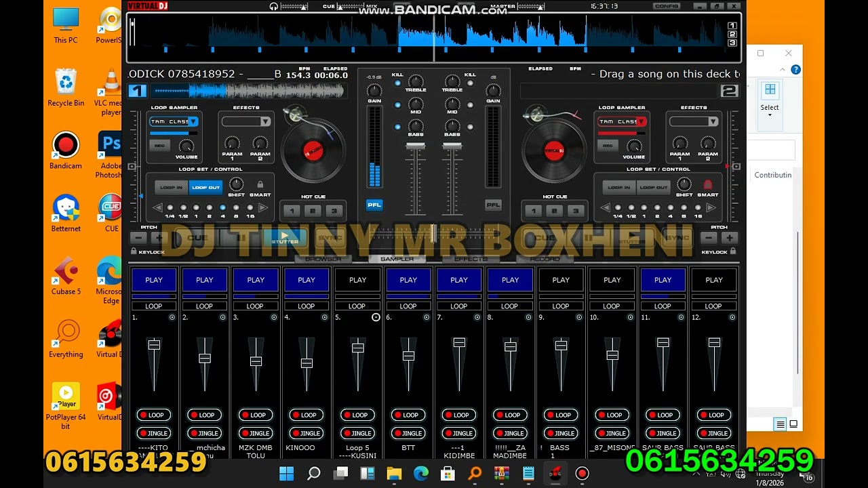Click the deck 2 number indicator

point(730,91)
